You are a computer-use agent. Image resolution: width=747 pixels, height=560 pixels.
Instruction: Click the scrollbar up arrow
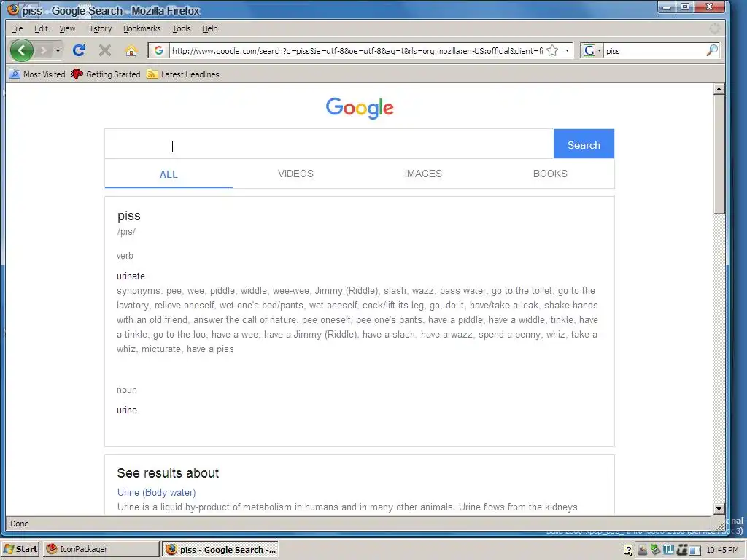point(719,89)
